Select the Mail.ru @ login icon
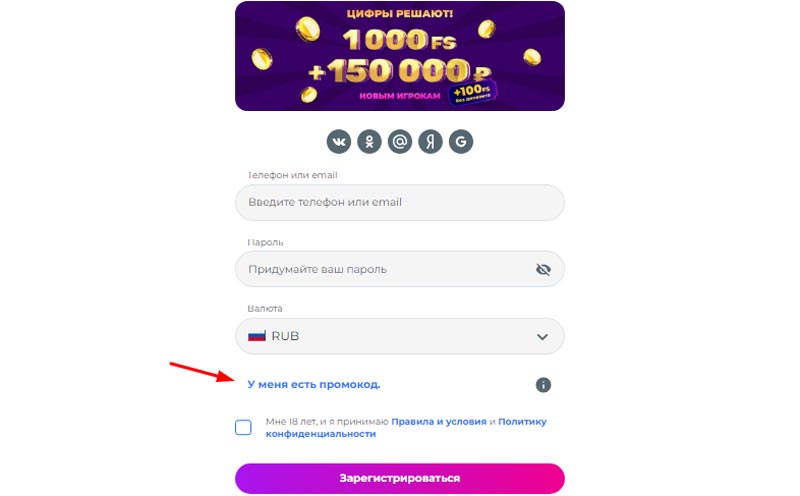Screen dimensions: 800x496 [400, 142]
